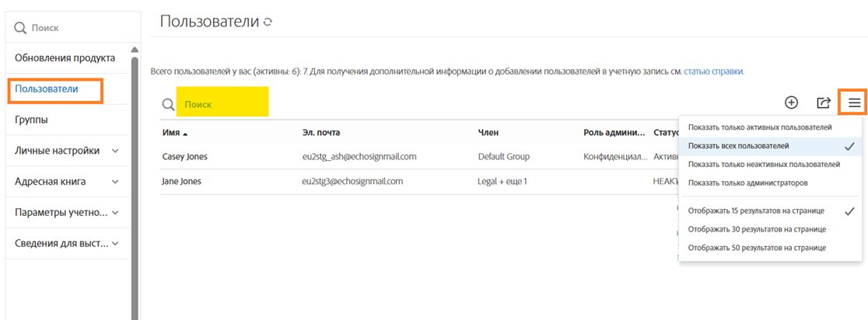The height and width of the screenshot is (320, 868).
Task: Select Показать только неактивных пользователей
Action: click(x=764, y=164)
